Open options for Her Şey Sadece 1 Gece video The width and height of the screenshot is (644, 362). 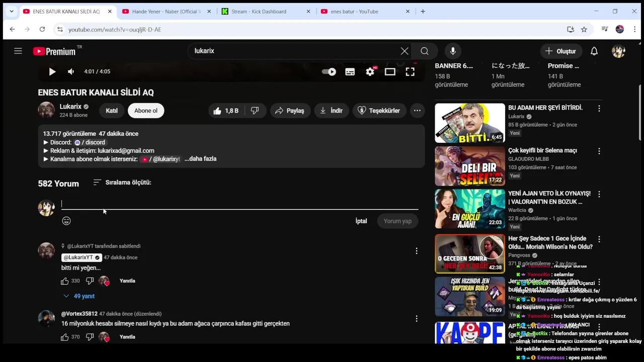pos(599,239)
